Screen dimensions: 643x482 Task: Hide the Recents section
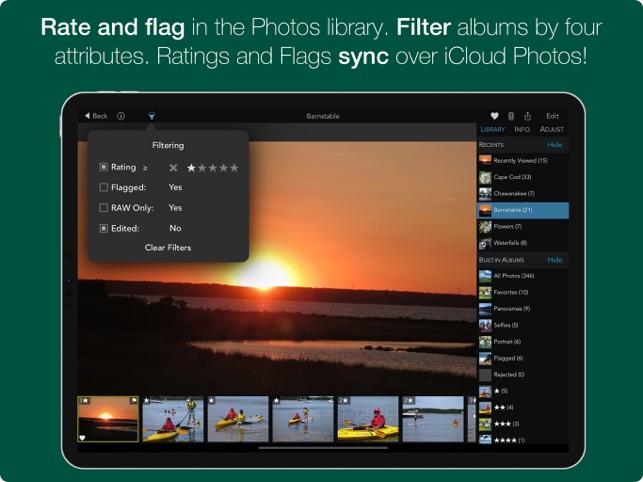[554, 145]
